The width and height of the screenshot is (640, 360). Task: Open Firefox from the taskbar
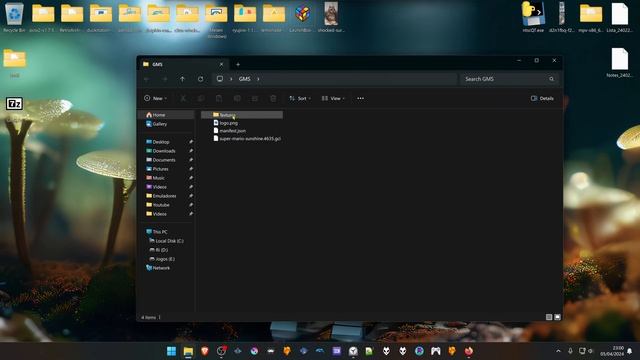(x=469, y=351)
